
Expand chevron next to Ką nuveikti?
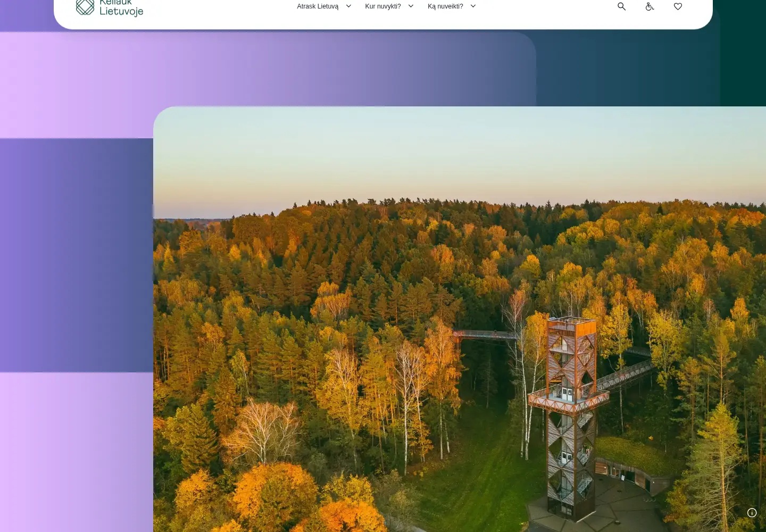tap(473, 6)
